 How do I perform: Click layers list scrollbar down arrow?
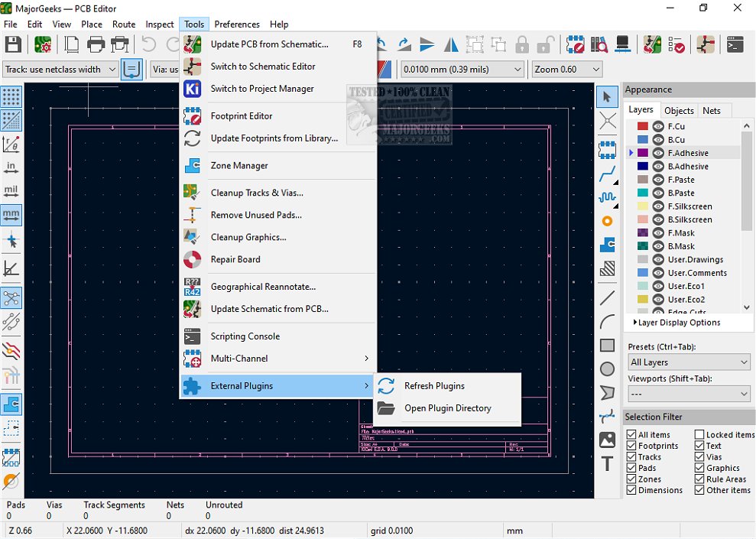746,307
